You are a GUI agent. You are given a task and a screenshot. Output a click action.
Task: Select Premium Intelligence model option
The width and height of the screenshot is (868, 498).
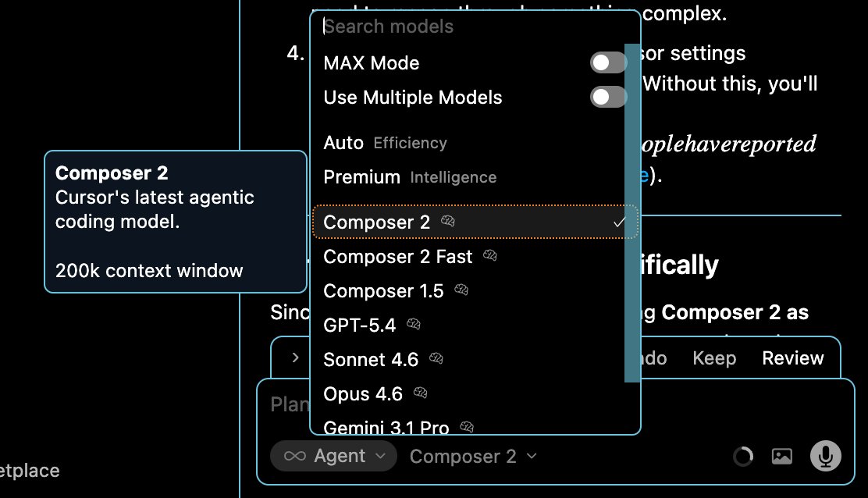click(473, 177)
